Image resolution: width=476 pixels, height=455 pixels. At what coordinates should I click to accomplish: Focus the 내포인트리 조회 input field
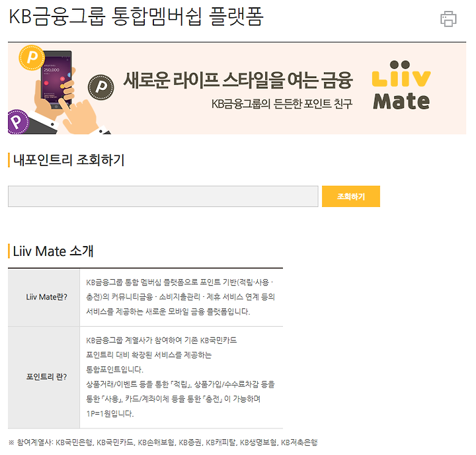click(163, 196)
